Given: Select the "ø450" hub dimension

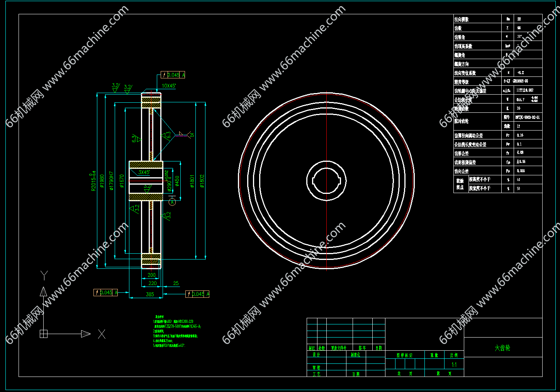Looking at the screenshot, I should click(177, 181).
